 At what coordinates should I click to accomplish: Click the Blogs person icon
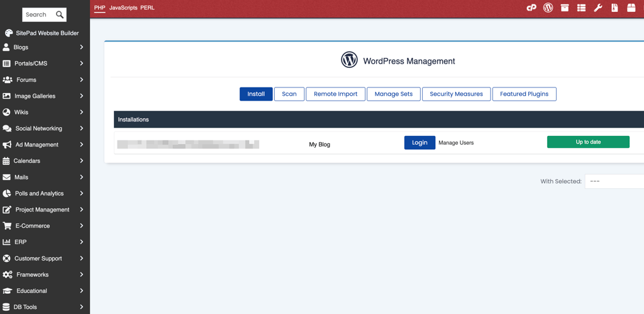coord(6,47)
